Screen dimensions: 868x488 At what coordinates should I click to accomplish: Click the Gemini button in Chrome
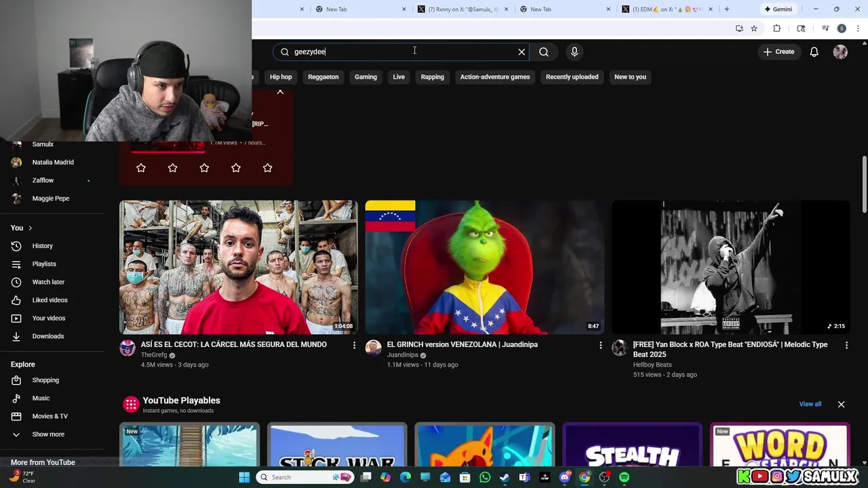[778, 9]
